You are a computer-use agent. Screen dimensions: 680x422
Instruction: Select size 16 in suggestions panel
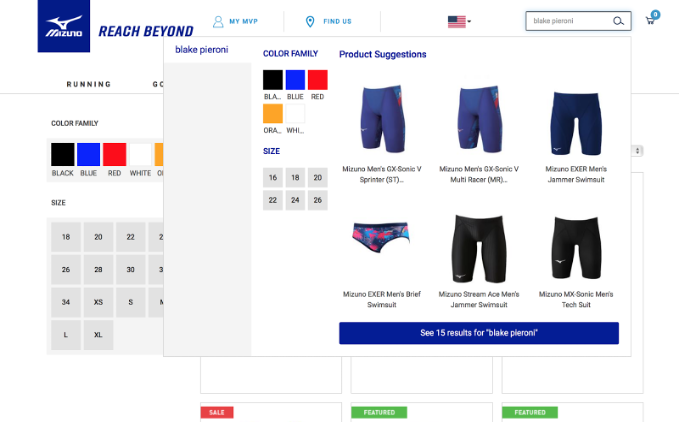coord(273,177)
